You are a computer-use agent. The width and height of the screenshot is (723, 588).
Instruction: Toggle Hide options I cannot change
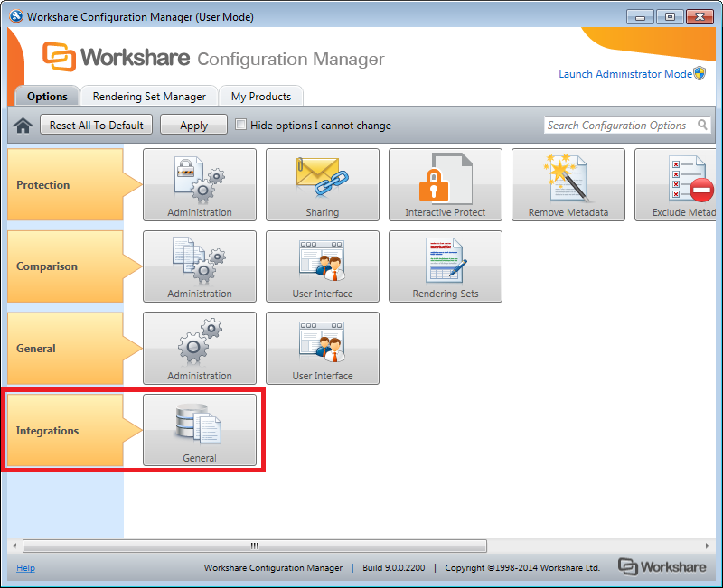click(x=240, y=125)
